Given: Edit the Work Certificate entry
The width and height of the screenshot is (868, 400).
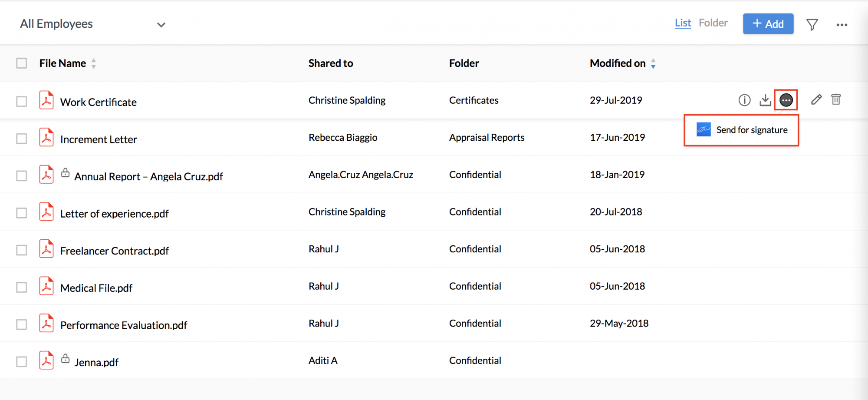Looking at the screenshot, I should 816,99.
